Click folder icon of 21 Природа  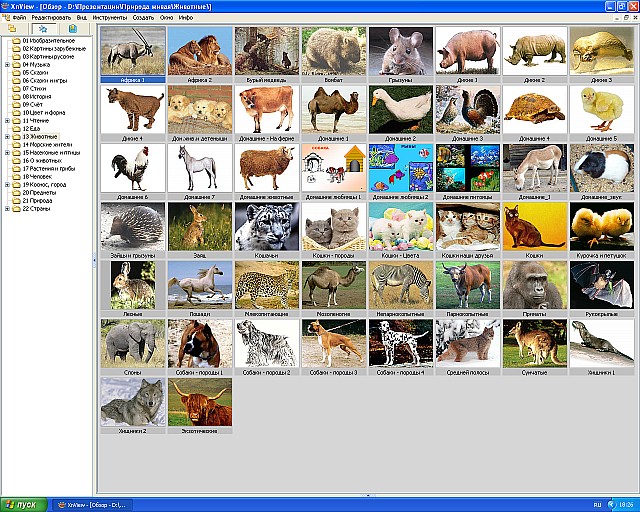[16, 200]
